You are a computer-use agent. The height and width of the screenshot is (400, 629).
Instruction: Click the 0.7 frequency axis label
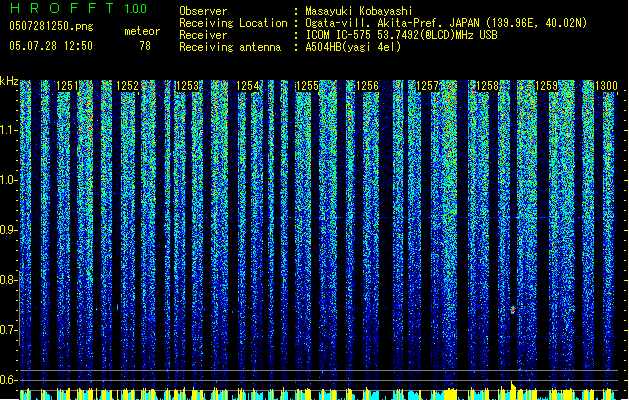click(8, 330)
